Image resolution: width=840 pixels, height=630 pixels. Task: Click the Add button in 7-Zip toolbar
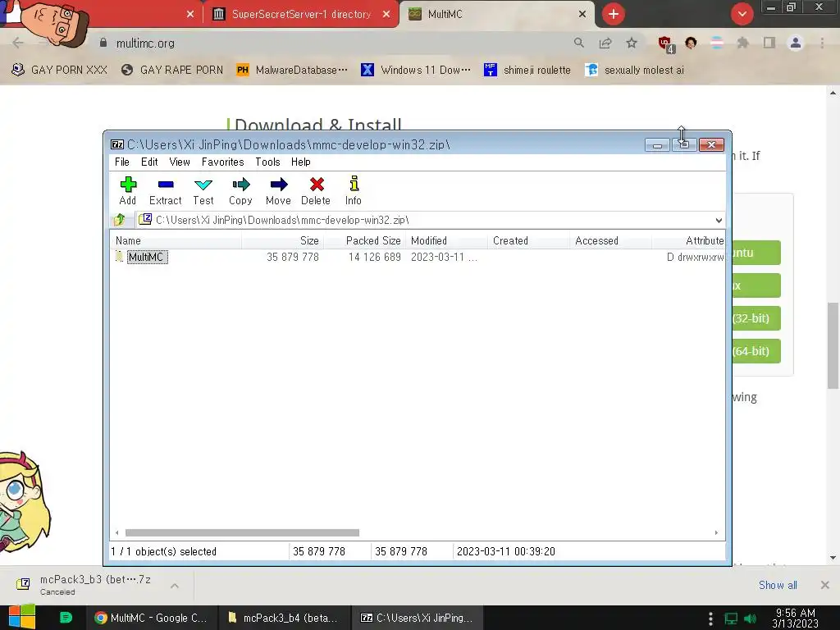tap(128, 190)
